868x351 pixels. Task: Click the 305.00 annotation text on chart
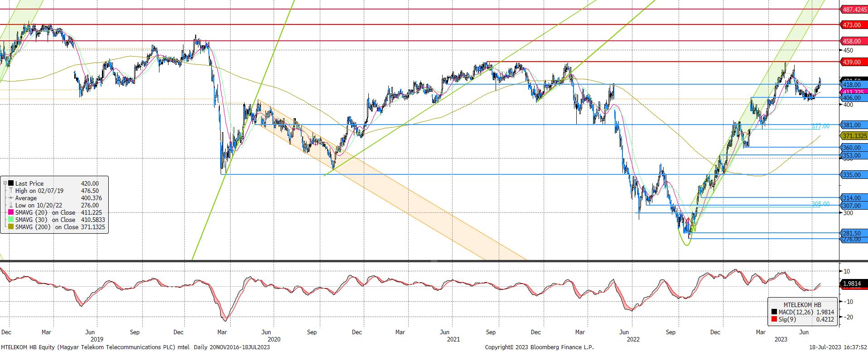[x=820, y=204]
